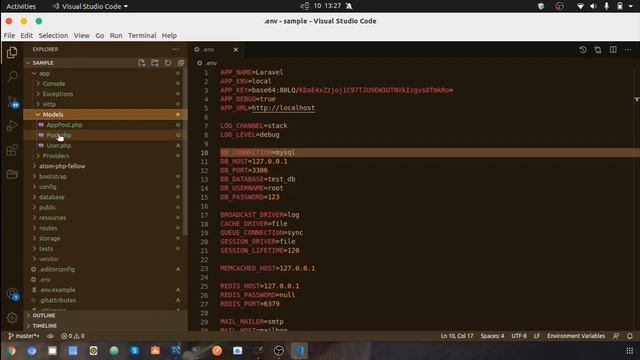The height and width of the screenshot is (360, 640).
Task: Collapse the SAMPLE project section
Action: point(43,63)
